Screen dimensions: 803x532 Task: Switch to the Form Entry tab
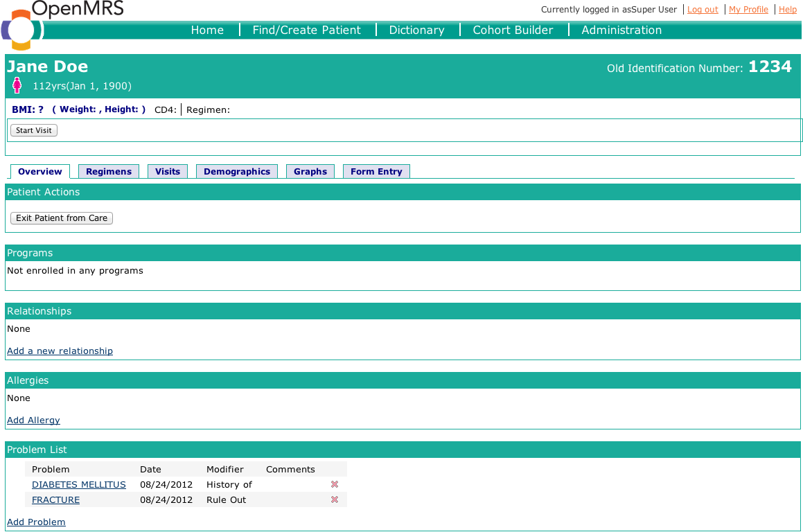(x=376, y=172)
